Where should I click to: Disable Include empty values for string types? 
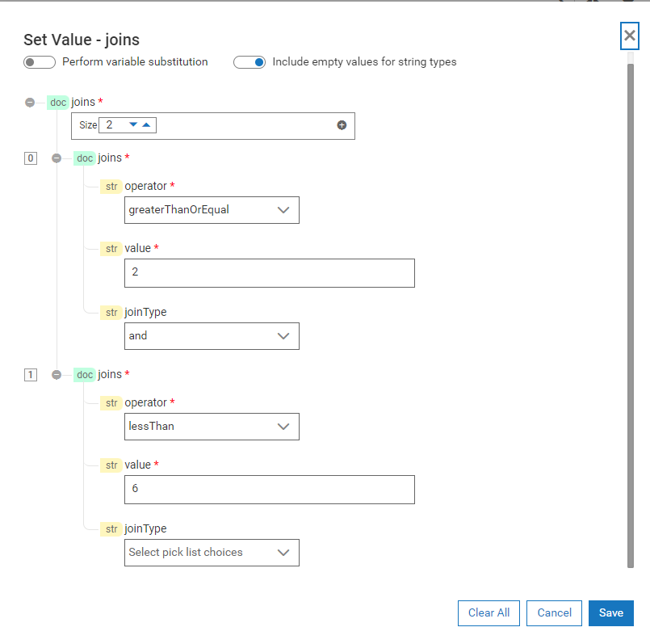(x=250, y=61)
